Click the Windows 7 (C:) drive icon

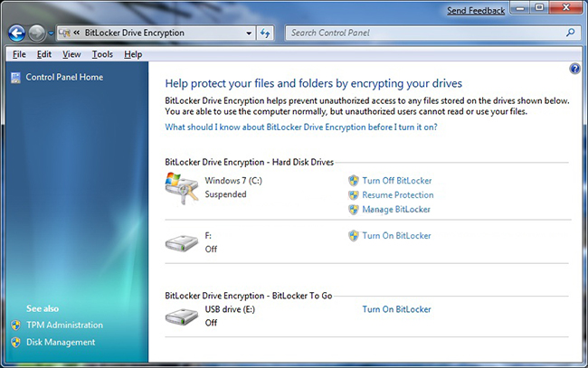point(182,188)
